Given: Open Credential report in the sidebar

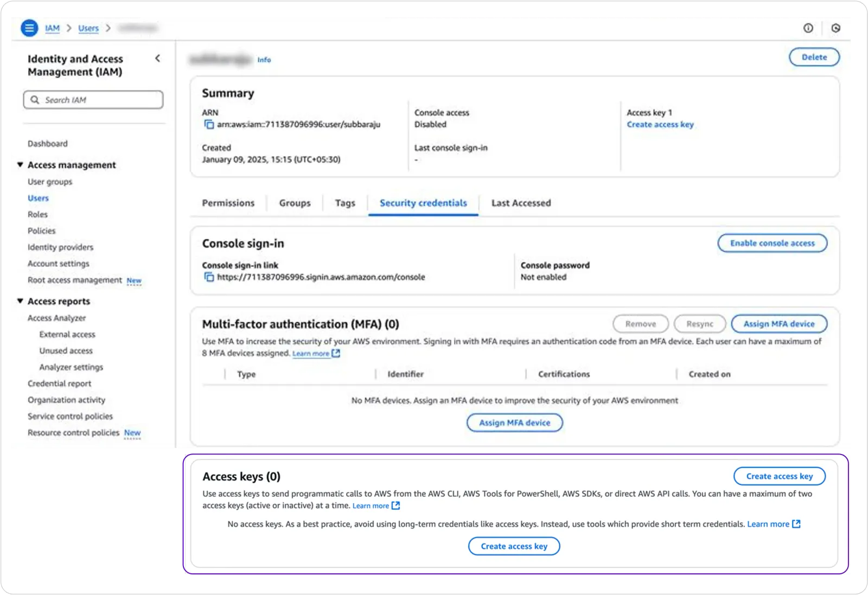Looking at the screenshot, I should (x=60, y=383).
